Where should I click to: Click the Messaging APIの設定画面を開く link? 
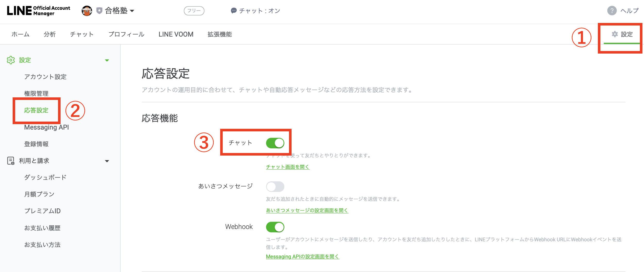tap(302, 257)
